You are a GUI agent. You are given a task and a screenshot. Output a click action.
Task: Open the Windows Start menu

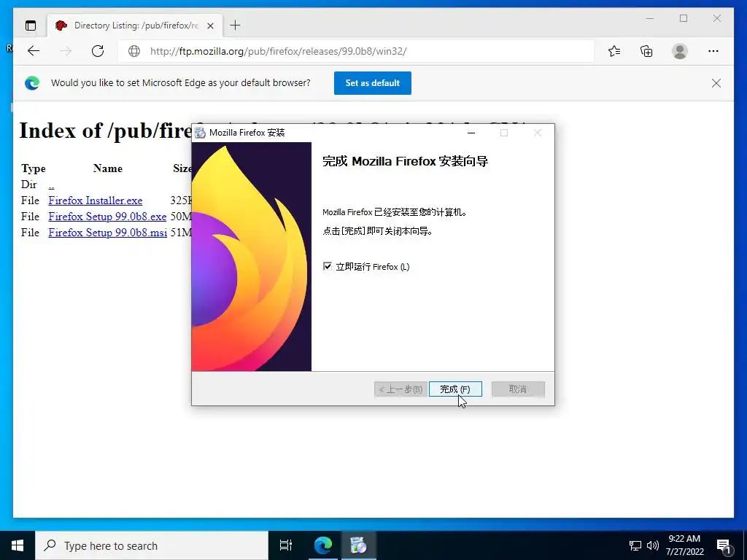(x=18, y=545)
